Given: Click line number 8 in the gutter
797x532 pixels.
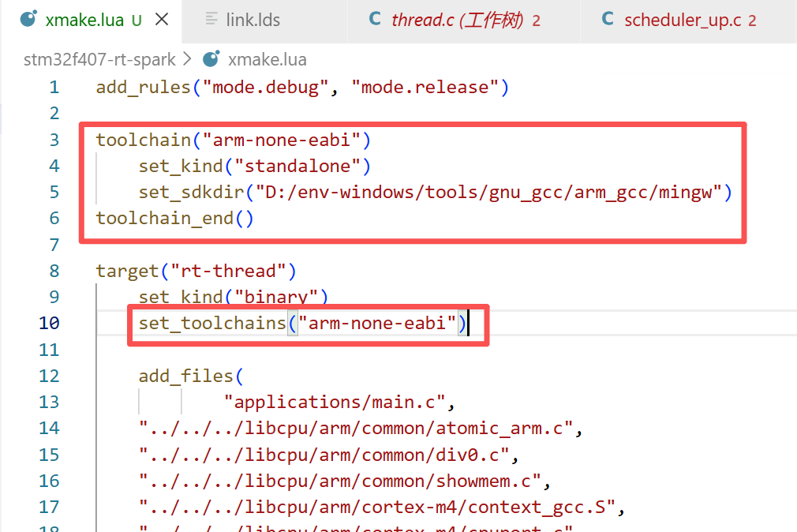Looking at the screenshot, I should pos(54,271).
